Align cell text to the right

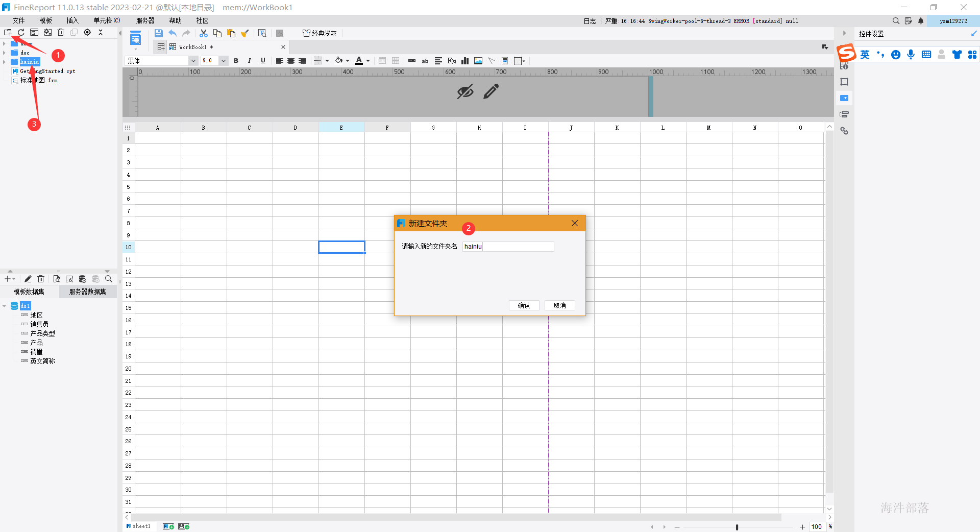click(x=302, y=61)
